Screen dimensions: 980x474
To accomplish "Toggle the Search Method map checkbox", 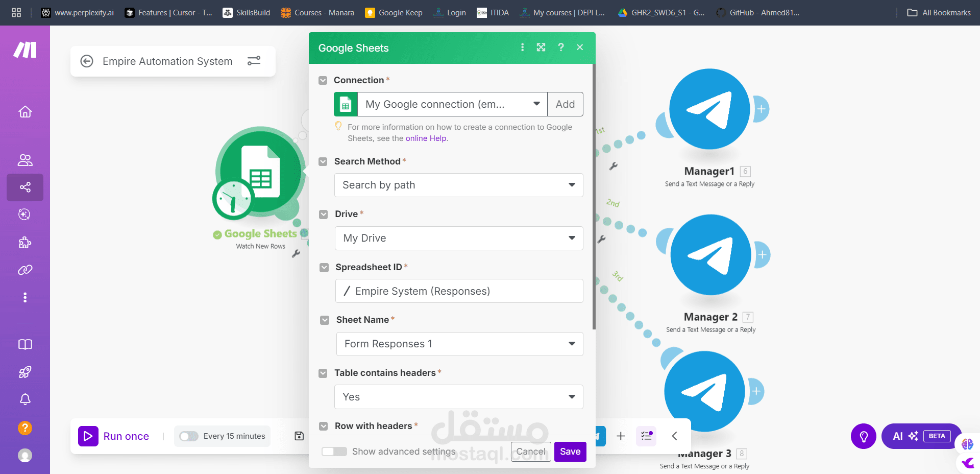I will pyautogui.click(x=323, y=161).
